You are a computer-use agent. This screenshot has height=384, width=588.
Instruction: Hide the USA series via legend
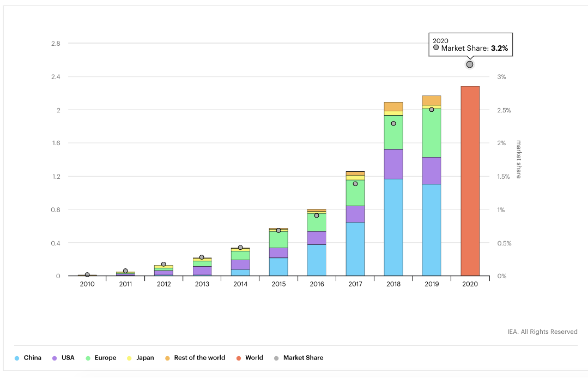(64, 358)
